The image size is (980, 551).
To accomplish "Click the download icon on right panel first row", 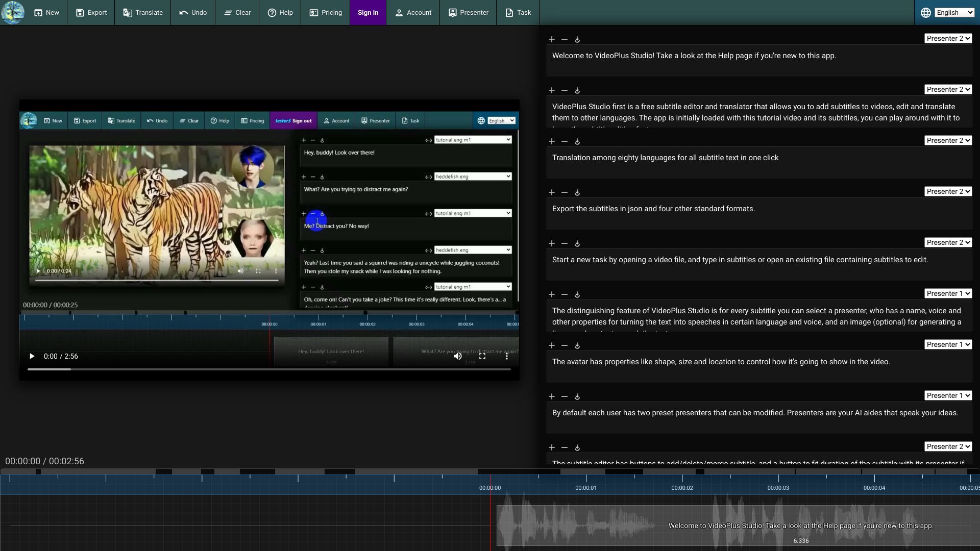I will click(x=577, y=39).
